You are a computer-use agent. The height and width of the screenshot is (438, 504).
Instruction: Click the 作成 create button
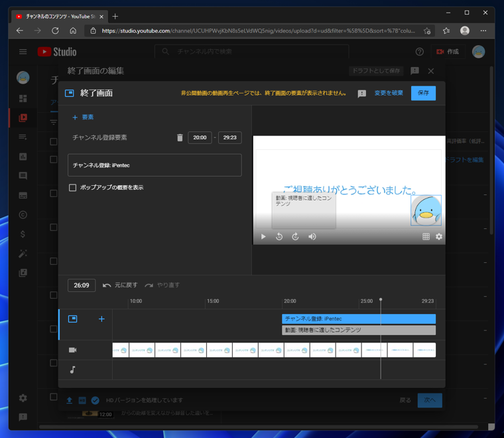[448, 52]
